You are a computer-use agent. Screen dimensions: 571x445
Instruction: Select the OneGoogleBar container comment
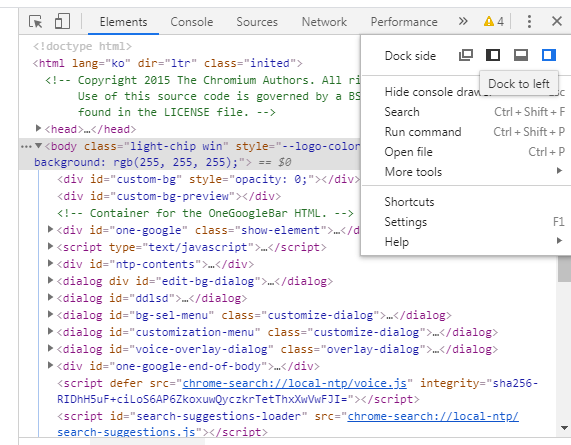[x=205, y=213]
